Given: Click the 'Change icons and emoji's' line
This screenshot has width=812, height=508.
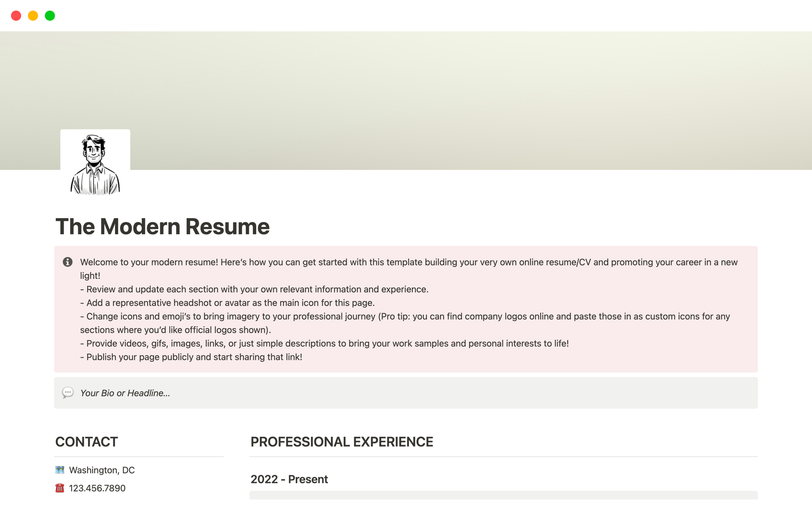Looking at the screenshot, I should (405, 323).
